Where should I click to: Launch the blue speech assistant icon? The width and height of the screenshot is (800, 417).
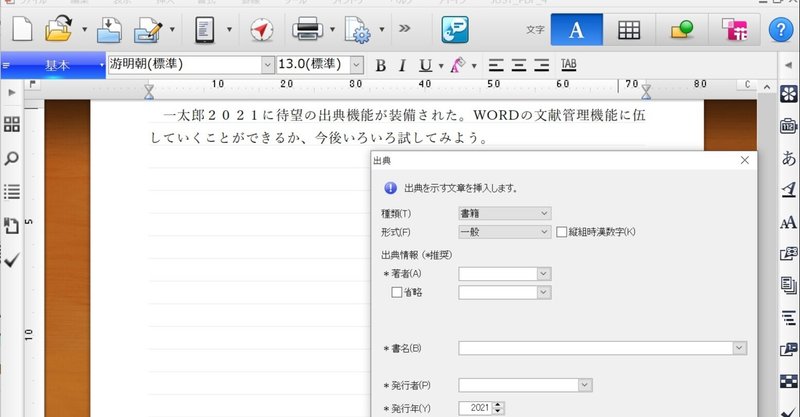point(455,29)
